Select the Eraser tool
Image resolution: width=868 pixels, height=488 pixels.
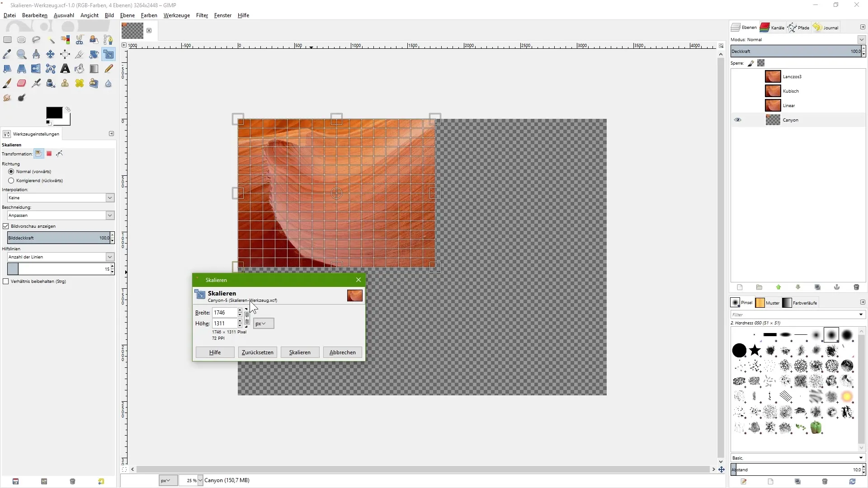tap(21, 83)
